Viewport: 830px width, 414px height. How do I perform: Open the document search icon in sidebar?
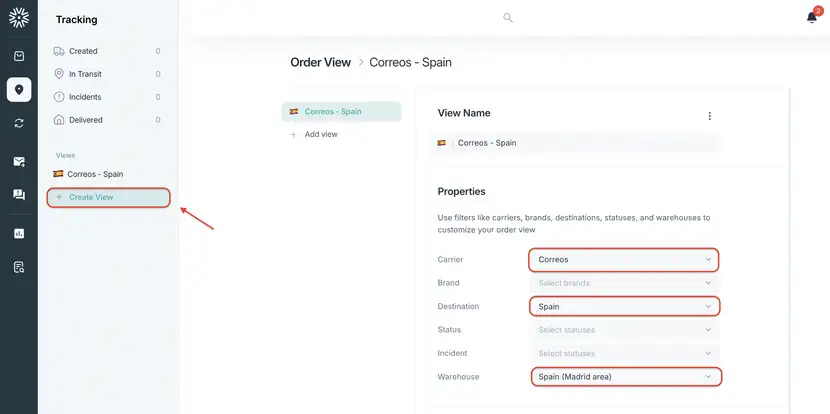(19, 267)
